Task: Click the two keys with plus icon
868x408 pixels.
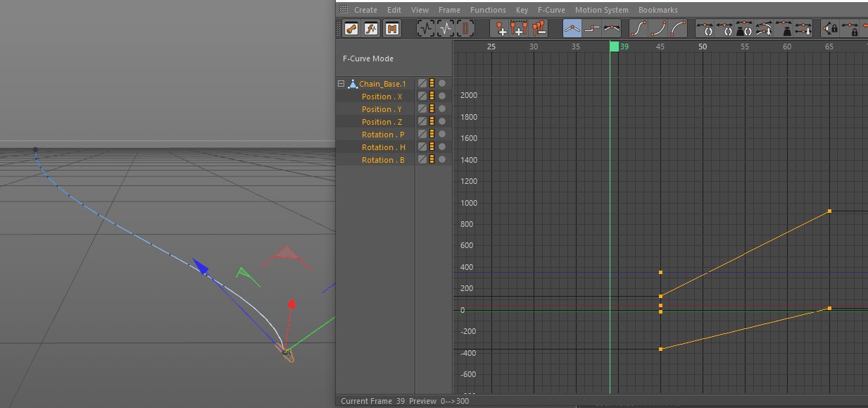Action: tap(520, 29)
